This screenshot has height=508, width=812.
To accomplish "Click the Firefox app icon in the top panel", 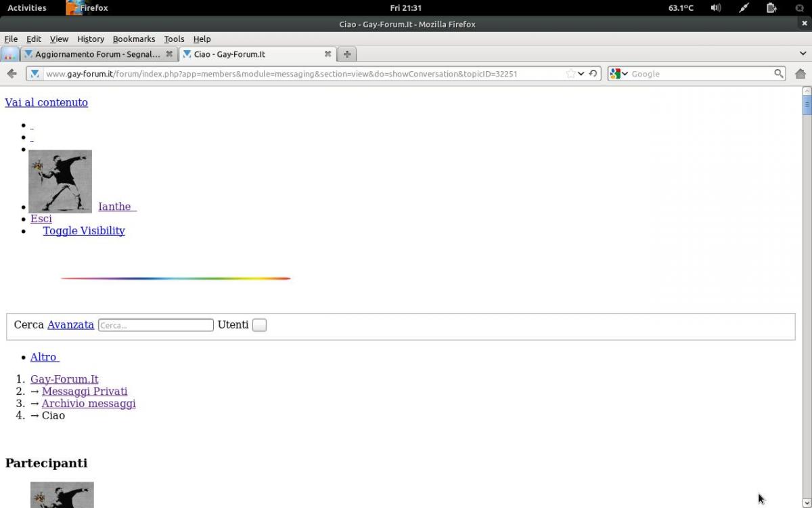I will tap(73, 8).
